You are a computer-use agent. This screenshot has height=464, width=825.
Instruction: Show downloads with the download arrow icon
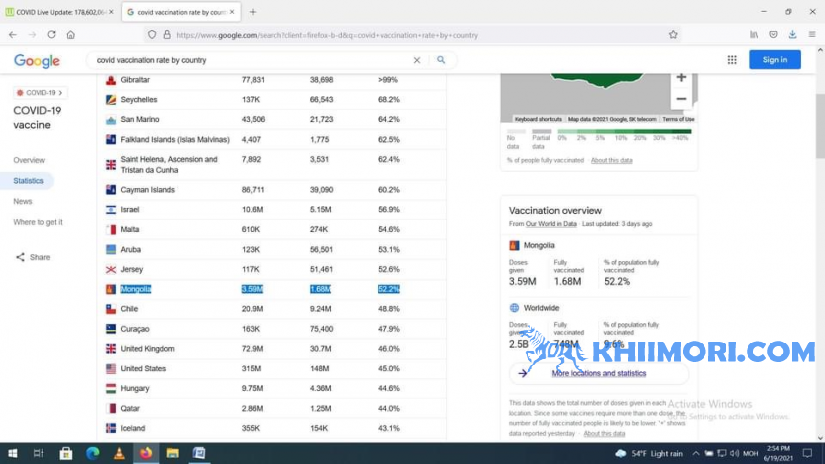(x=792, y=35)
